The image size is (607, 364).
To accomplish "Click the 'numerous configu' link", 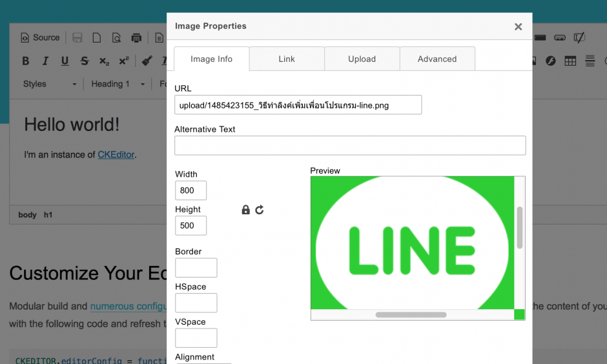I will (128, 307).
